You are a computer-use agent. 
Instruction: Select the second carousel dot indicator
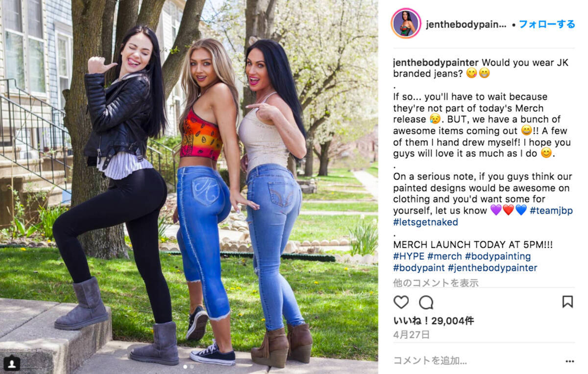click(192, 366)
